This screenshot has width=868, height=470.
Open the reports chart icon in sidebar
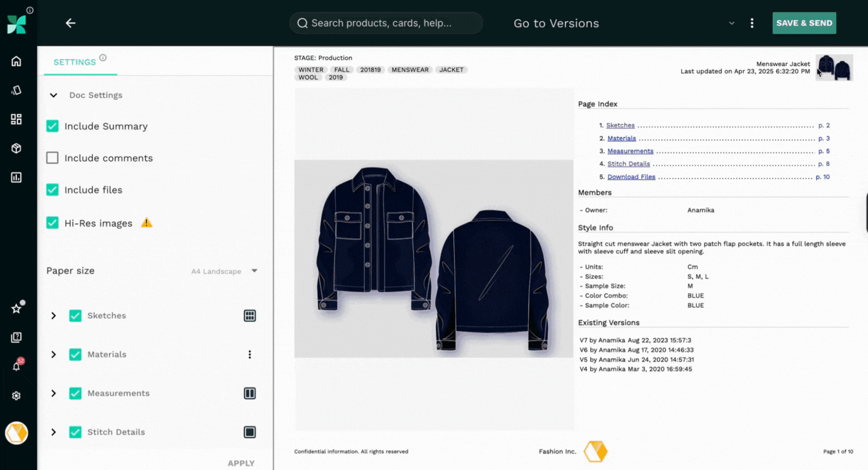(16, 177)
